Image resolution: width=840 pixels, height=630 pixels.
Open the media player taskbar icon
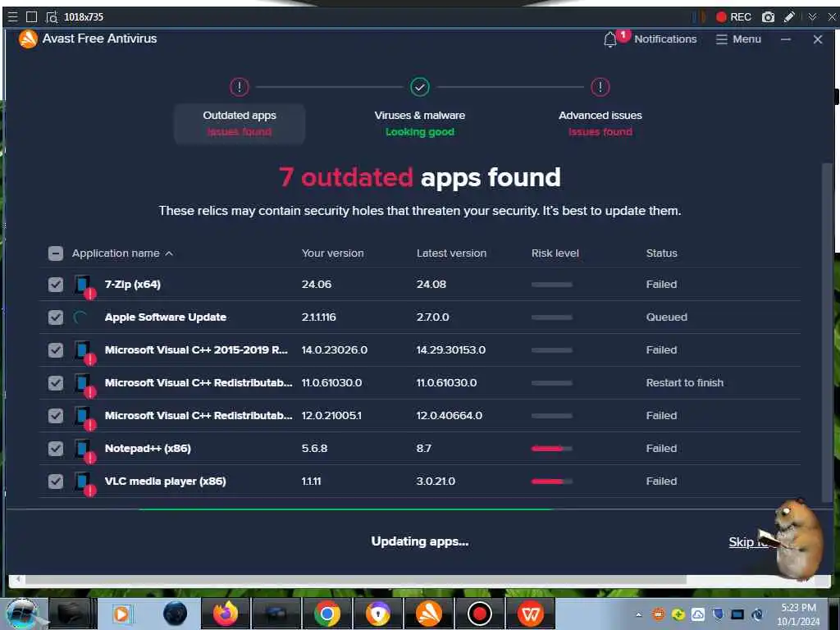[121, 614]
